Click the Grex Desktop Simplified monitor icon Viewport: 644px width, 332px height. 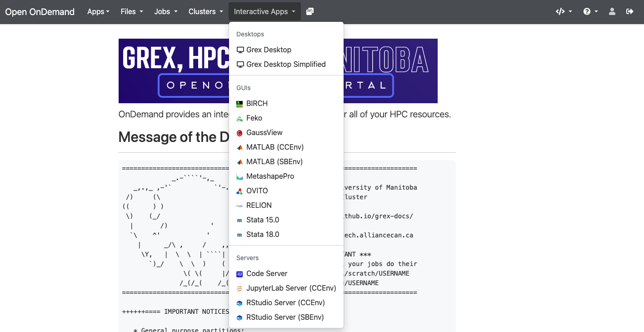click(x=240, y=64)
